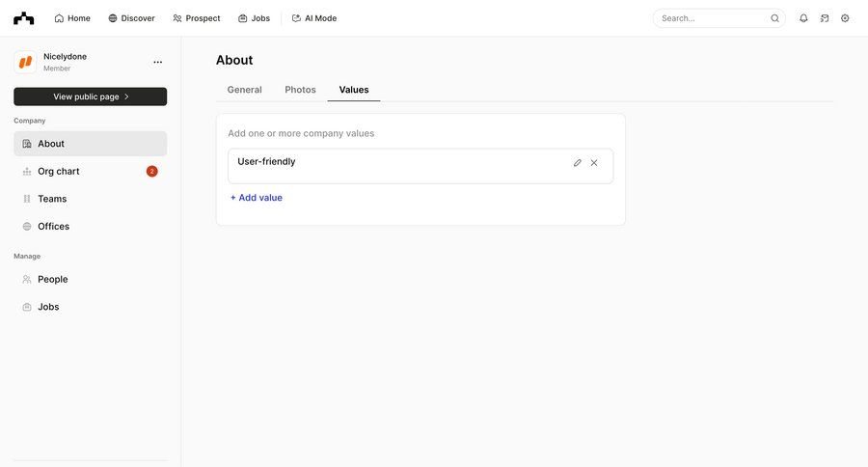
Task: Open AI Mode from top navigation
Action: point(314,18)
